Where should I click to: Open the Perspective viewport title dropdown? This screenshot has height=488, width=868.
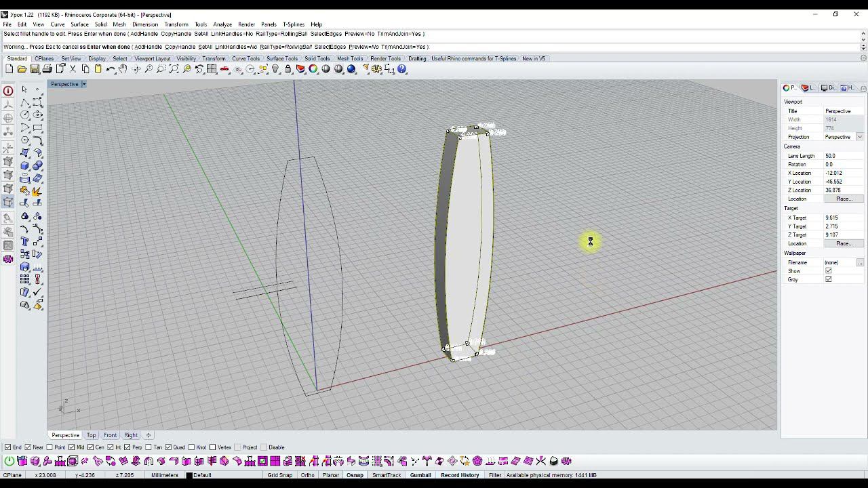point(84,84)
